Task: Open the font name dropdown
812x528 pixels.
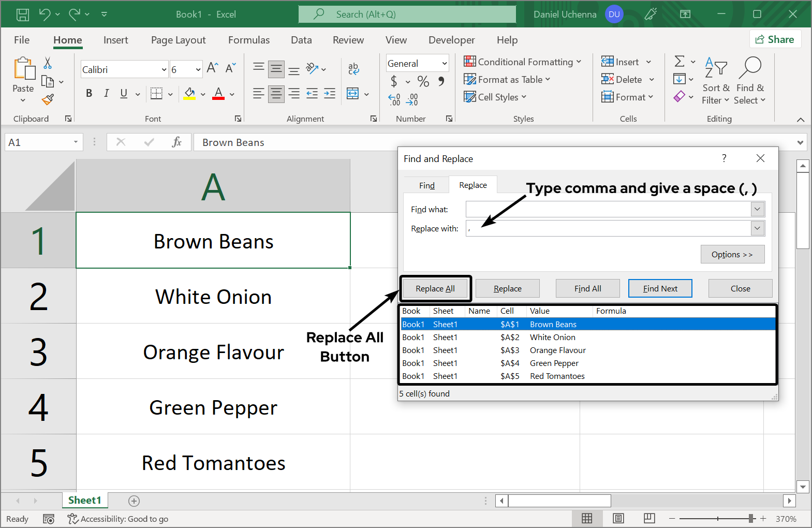Action: 164,69
